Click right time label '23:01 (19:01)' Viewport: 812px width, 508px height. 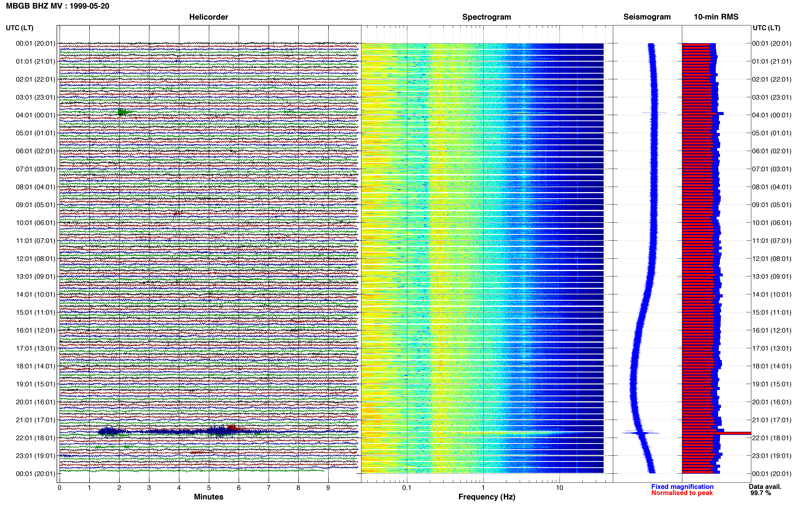tap(772, 456)
